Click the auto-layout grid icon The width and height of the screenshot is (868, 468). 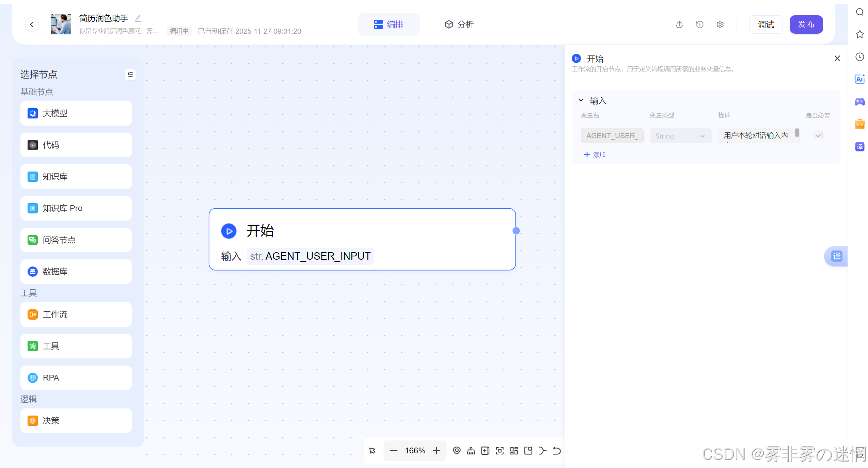click(x=514, y=451)
